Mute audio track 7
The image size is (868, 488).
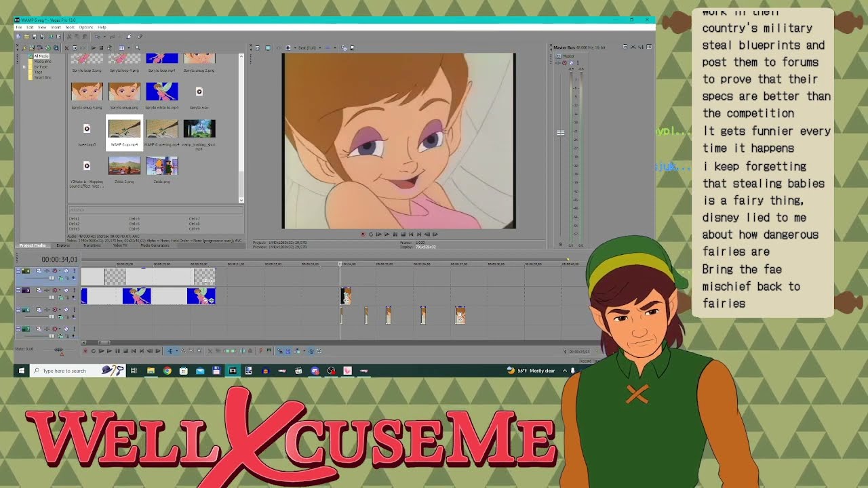pyautogui.click(x=66, y=329)
